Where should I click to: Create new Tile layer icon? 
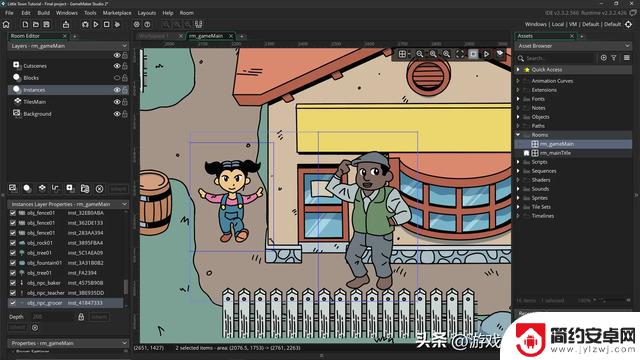point(42,188)
